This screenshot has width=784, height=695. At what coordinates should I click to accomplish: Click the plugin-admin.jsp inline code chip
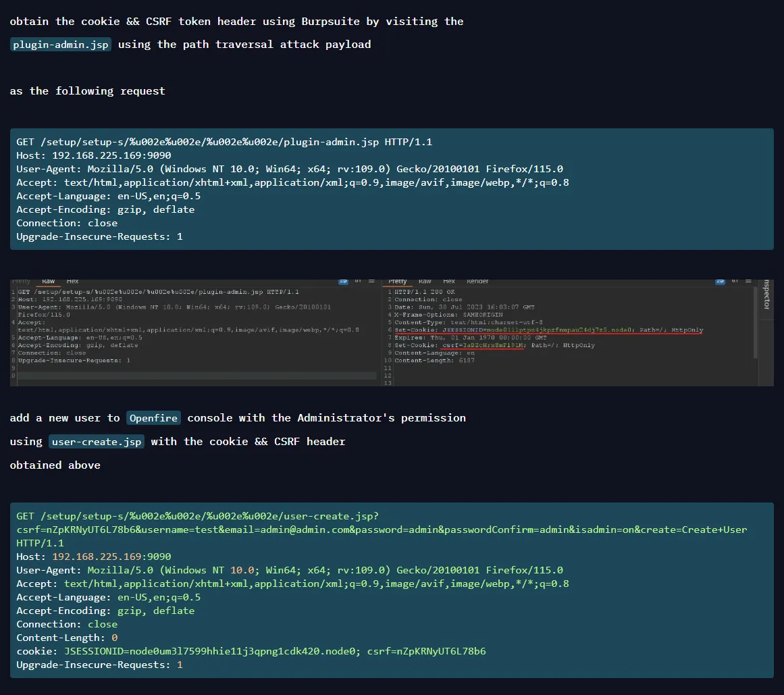(61, 45)
